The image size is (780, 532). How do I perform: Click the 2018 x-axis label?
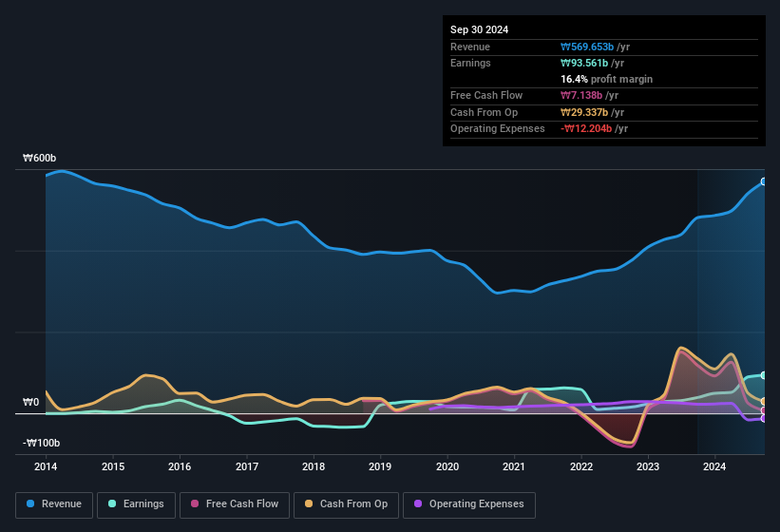(314, 466)
